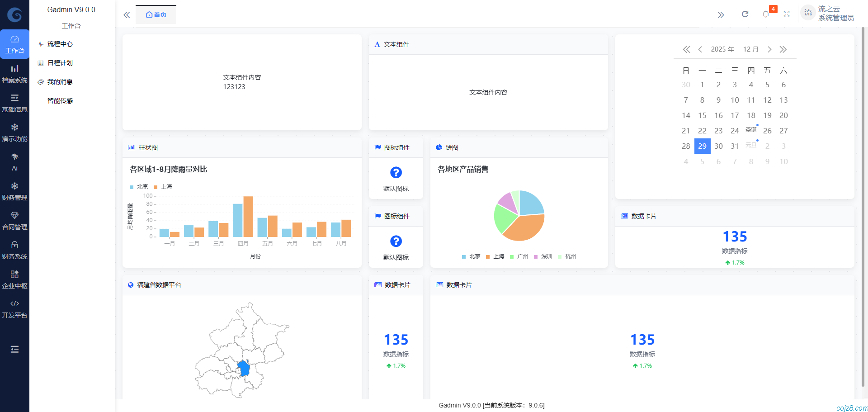The width and height of the screenshot is (868, 412).
Task: Refresh the page with the reload icon
Action: click(745, 14)
